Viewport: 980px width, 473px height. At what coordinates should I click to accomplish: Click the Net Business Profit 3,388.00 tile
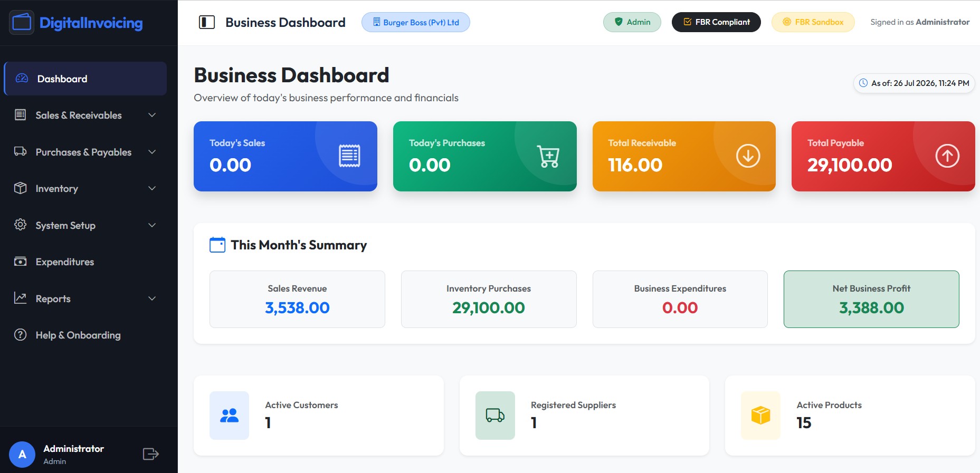coord(871,299)
